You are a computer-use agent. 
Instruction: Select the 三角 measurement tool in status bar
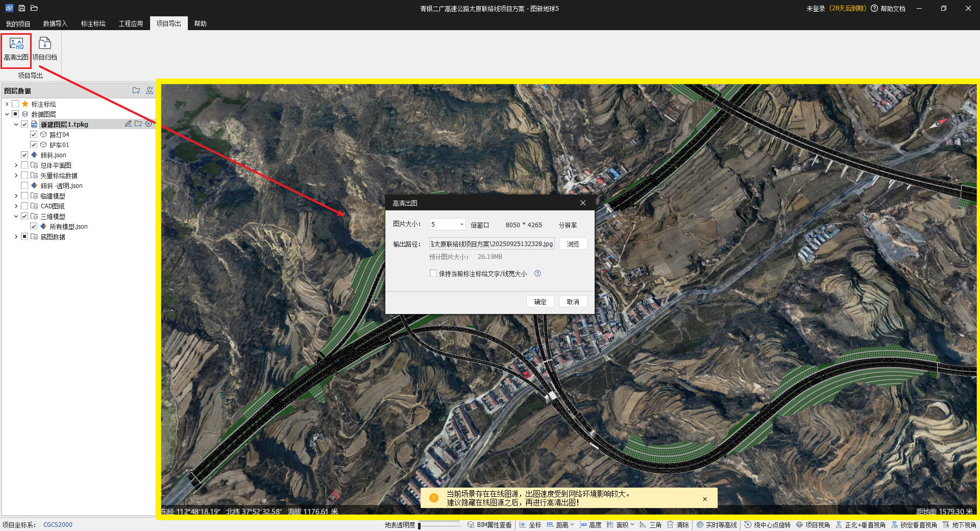coord(651,525)
